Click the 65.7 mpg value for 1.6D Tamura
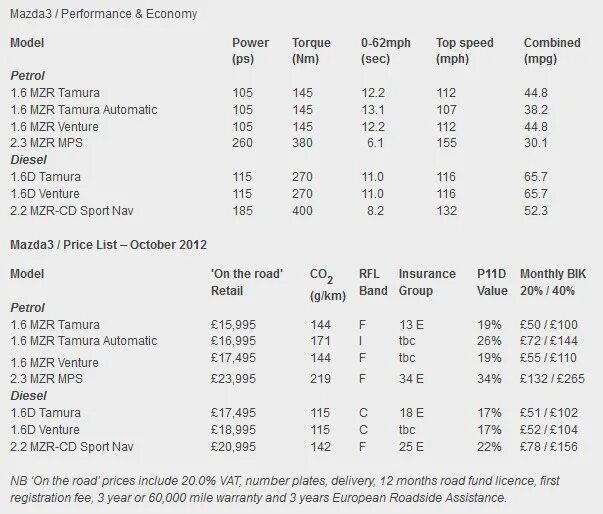 pos(536,177)
